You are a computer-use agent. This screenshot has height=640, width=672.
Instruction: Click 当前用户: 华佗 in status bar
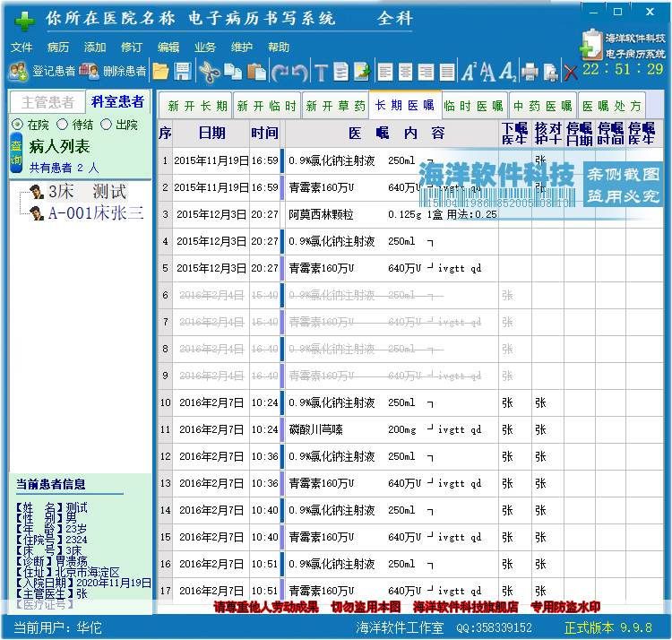pyautogui.click(x=58, y=627)
